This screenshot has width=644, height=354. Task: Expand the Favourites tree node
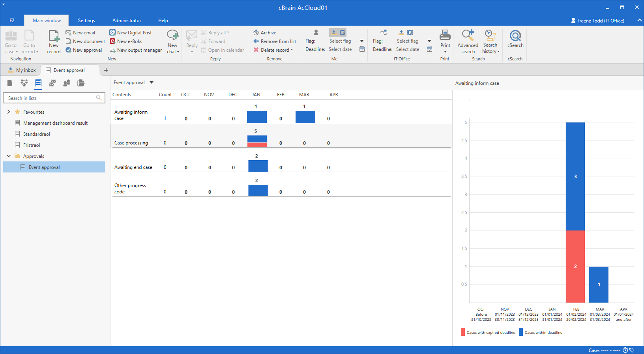(9, 112)
